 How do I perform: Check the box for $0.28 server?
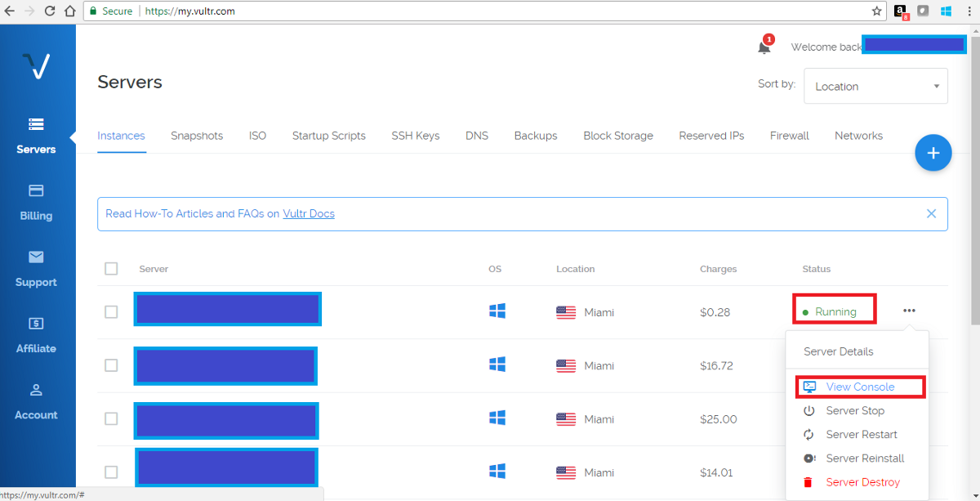tap(111, 311)
